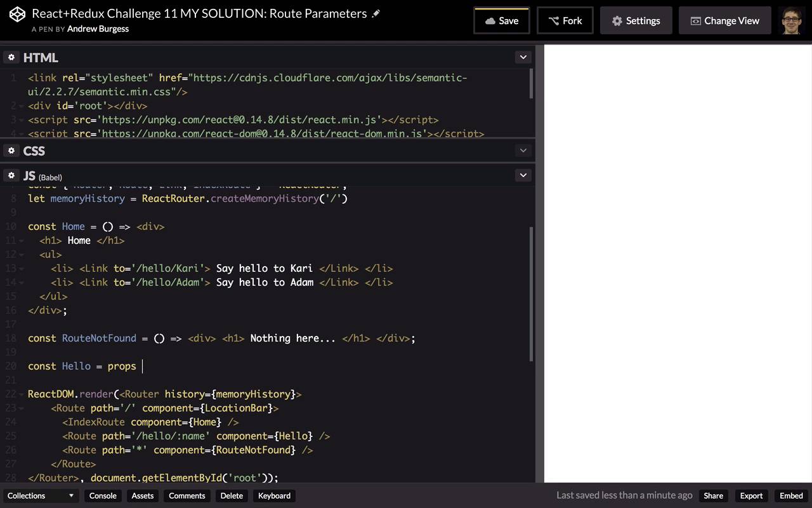This screenshot has width=812, height=508.
Task: Open the HTML editor settings gear
Action: tap(11, 57)
